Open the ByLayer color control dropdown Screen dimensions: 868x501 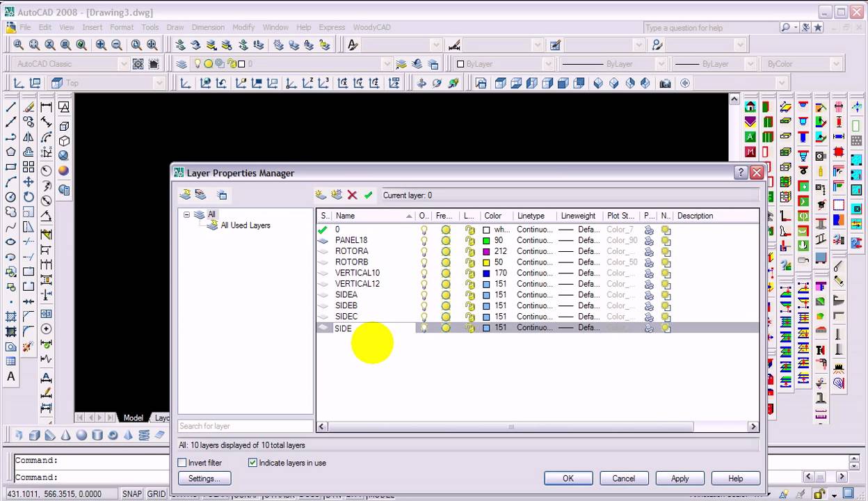[x=548, y=63]
